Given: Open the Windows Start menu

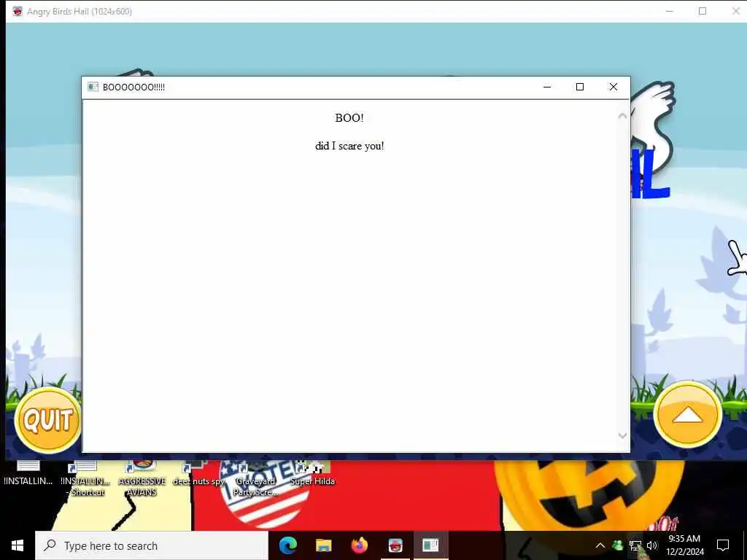Looking at the screenshot, I should (x=18, y=545).
